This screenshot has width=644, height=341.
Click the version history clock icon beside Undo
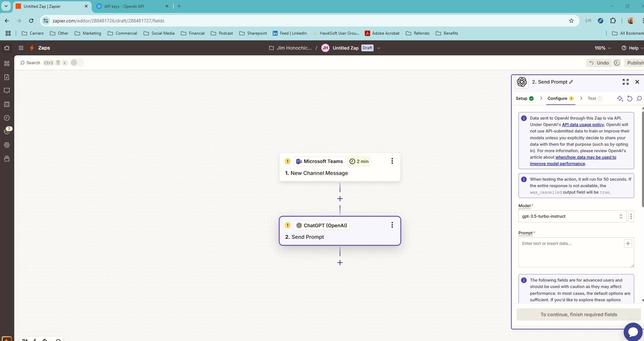(617, 63)
